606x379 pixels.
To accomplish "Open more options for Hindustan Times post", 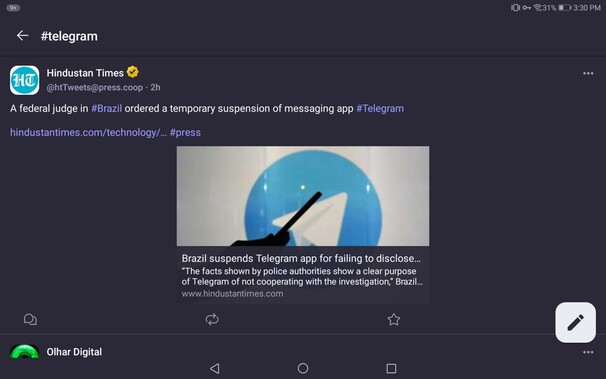I will click(x=588, y=73).
